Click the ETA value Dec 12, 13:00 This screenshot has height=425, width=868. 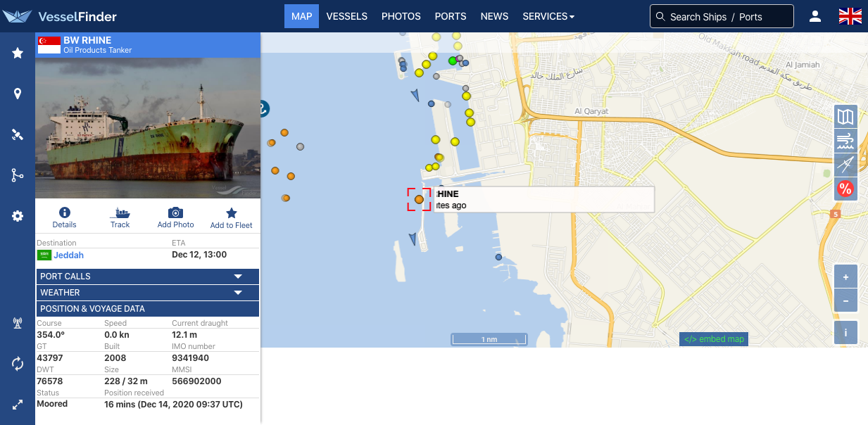(x=199, y=255)
